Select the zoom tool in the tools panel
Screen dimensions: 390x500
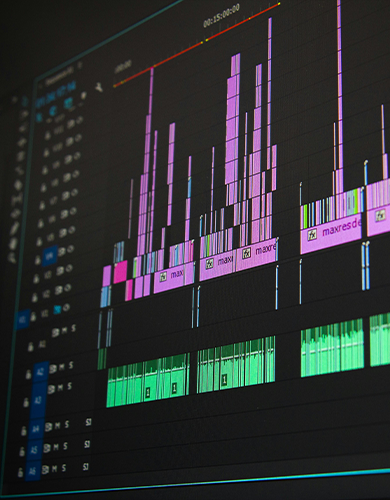pyautogui.click(x=12, y=257)
